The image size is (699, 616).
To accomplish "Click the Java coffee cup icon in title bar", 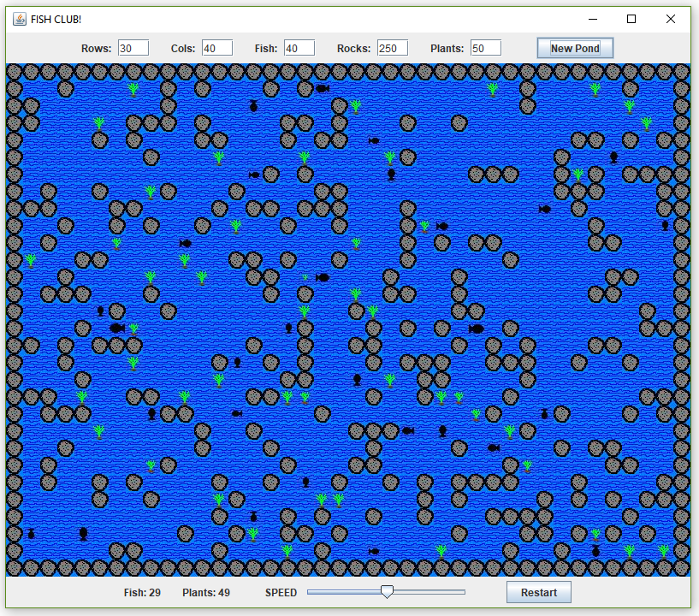I will tap(19, 19).
